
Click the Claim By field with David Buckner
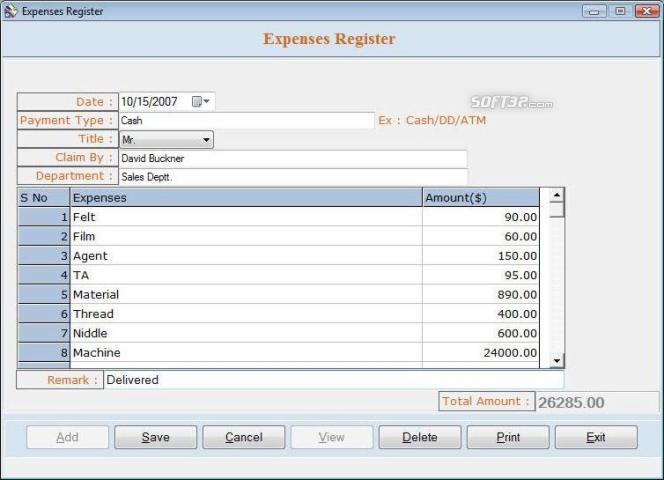click(x=293, y=158)
